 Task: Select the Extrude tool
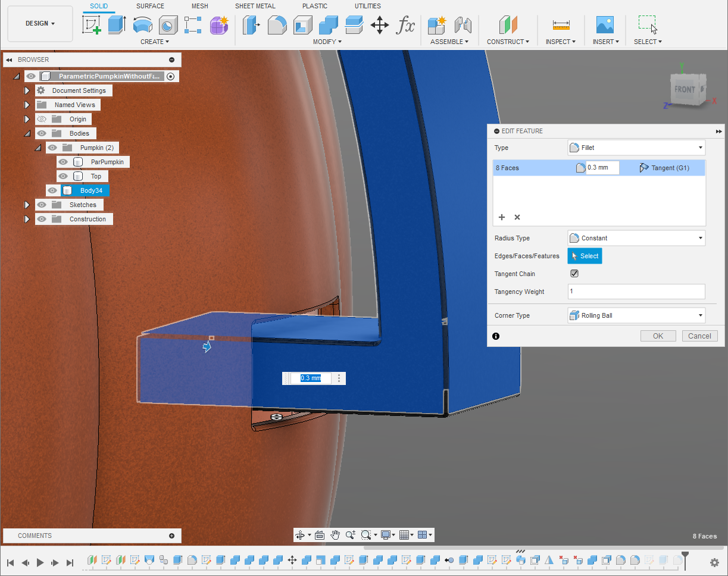pos(117,25)
